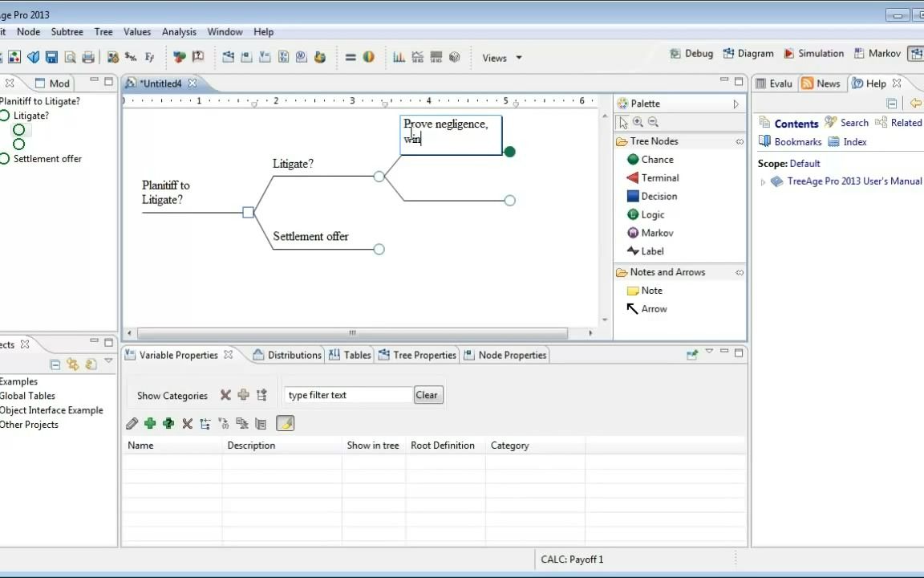
Task: Select the Note tool in the Palette
Action: coord(646,290)
